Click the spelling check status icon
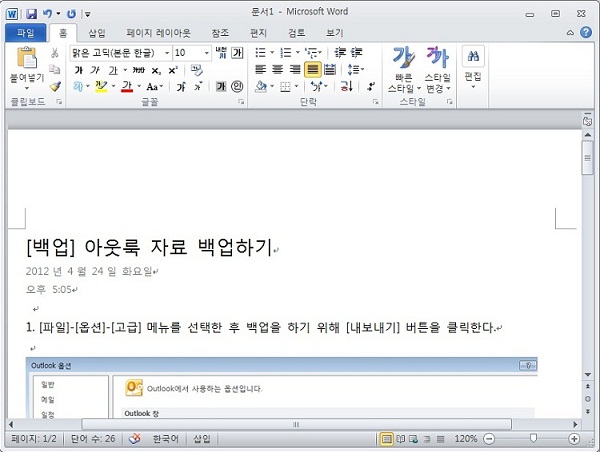Viewport: 600px width, 452px height. tap(135, 439)
